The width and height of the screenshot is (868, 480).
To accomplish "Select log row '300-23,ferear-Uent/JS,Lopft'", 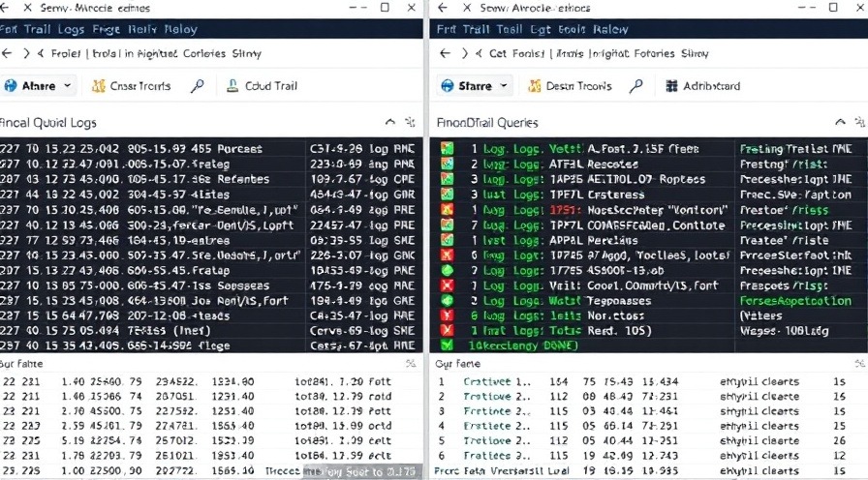I will coord(210,225).
